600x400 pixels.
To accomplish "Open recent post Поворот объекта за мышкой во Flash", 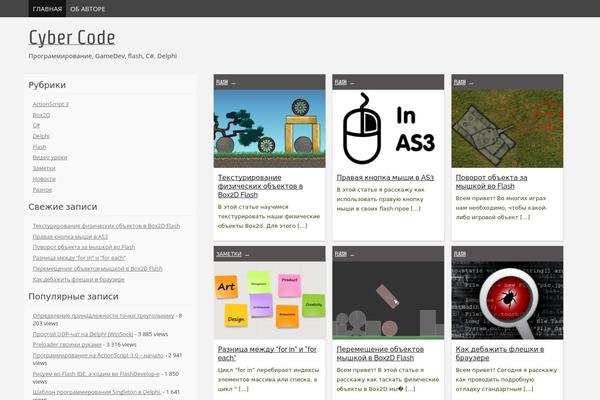I will point(84,247).
